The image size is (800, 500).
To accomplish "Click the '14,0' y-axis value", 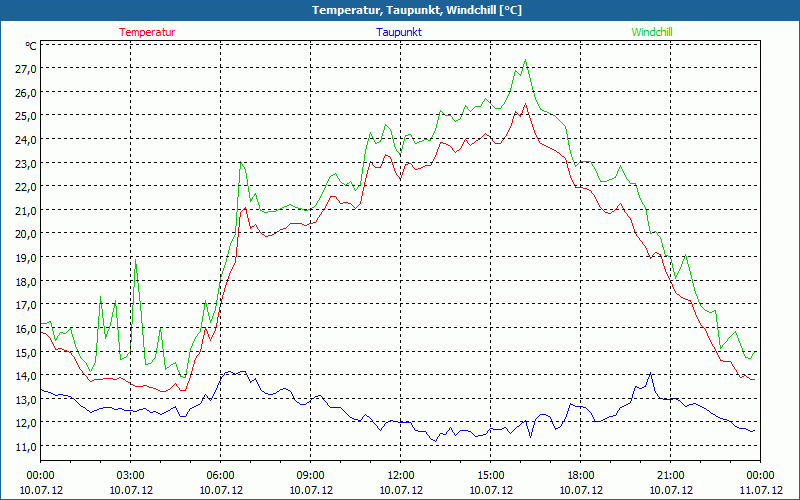I will coord(26,376).
